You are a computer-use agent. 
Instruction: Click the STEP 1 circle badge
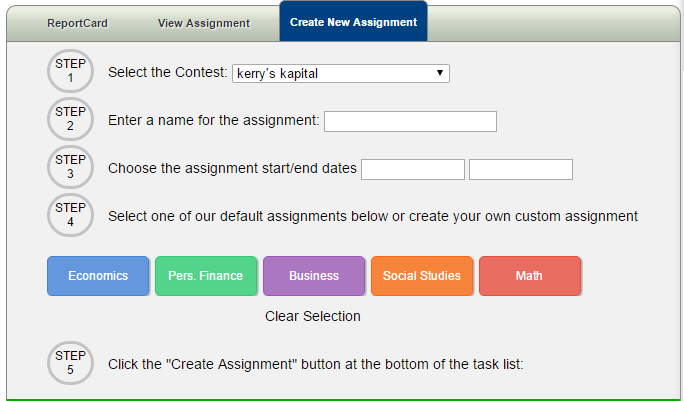pos(70,71)
